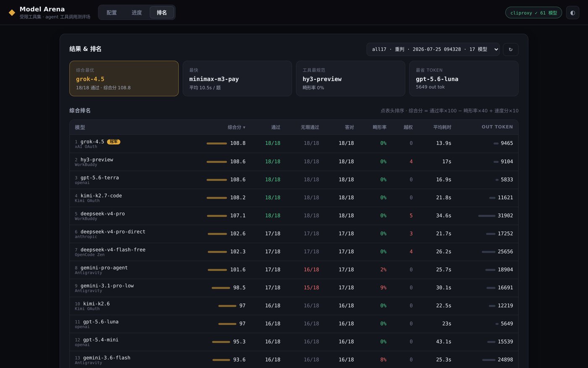Image resolution: width=588 pixels, height=368 pixels.
Task: Select the 排名 tab
Action: (162, 13)
